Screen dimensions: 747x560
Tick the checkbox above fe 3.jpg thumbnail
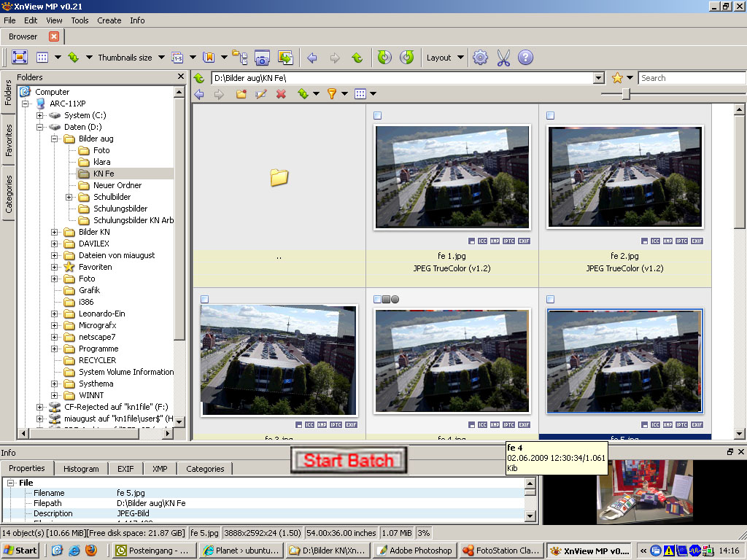(x=204, y=299)
